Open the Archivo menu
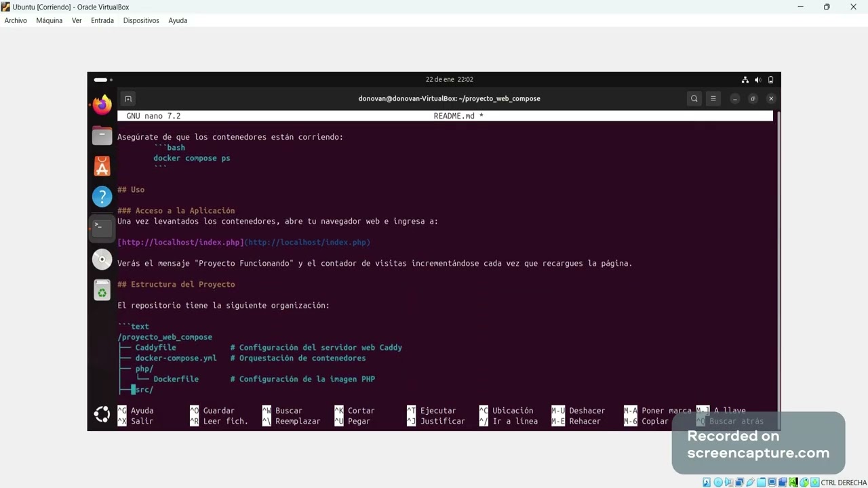The image size is (868, 488). [16, 20]
